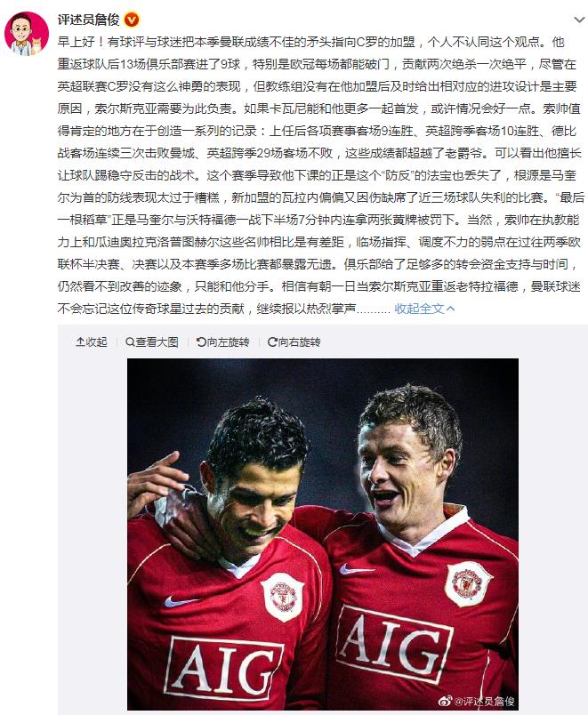This screenshot has height=715, width=588.
Task: Click the up chevron beside 收起全文
Action: 451,309
